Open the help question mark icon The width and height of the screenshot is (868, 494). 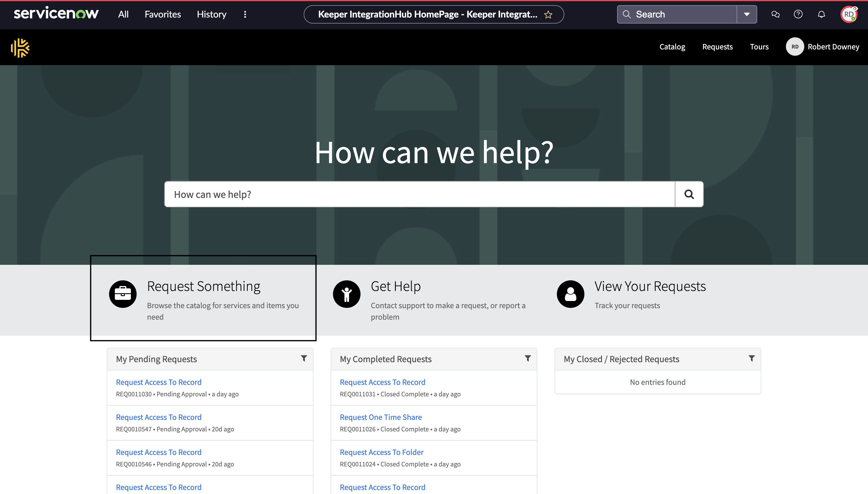click(798, 14)
